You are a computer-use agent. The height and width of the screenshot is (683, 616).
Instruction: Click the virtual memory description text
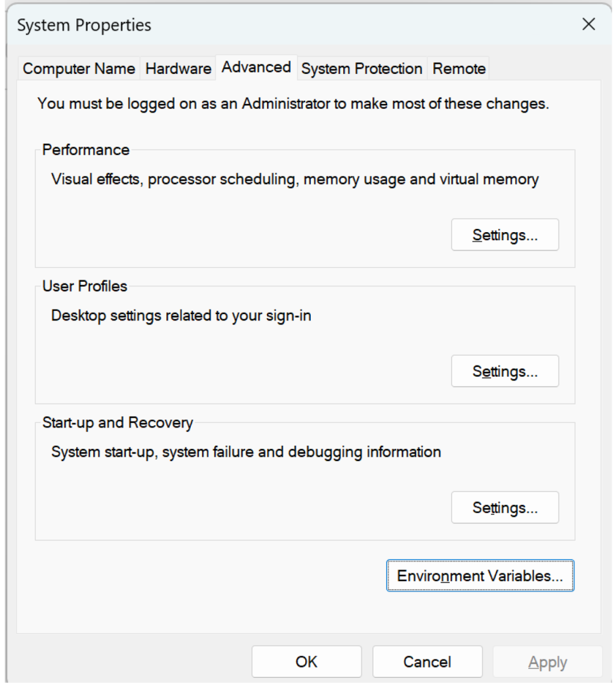coord(294,179)
